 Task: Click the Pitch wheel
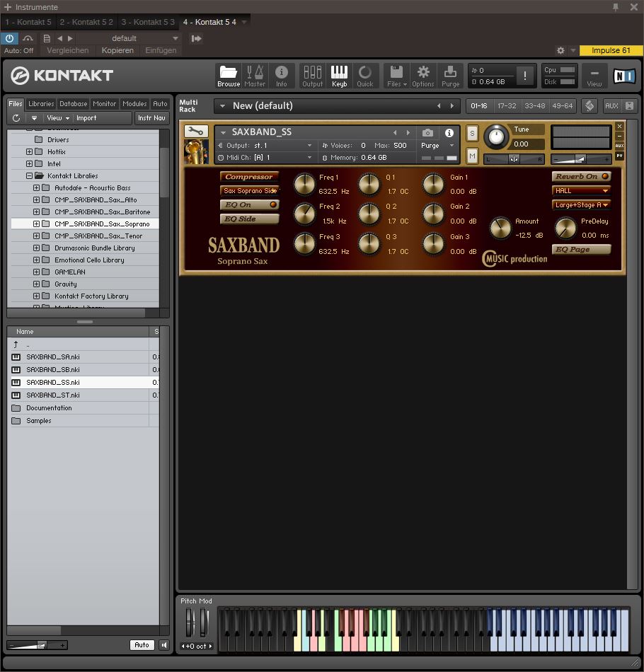click(189, 622)
